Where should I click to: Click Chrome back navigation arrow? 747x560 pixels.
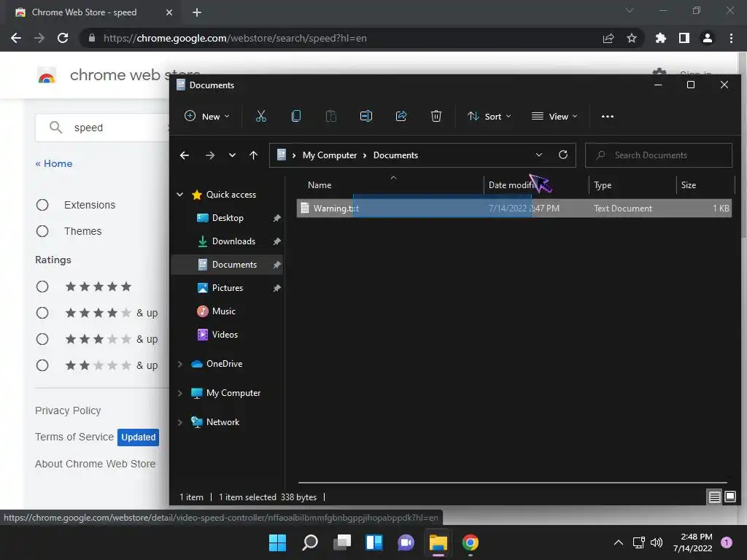[x=16, y=38]
